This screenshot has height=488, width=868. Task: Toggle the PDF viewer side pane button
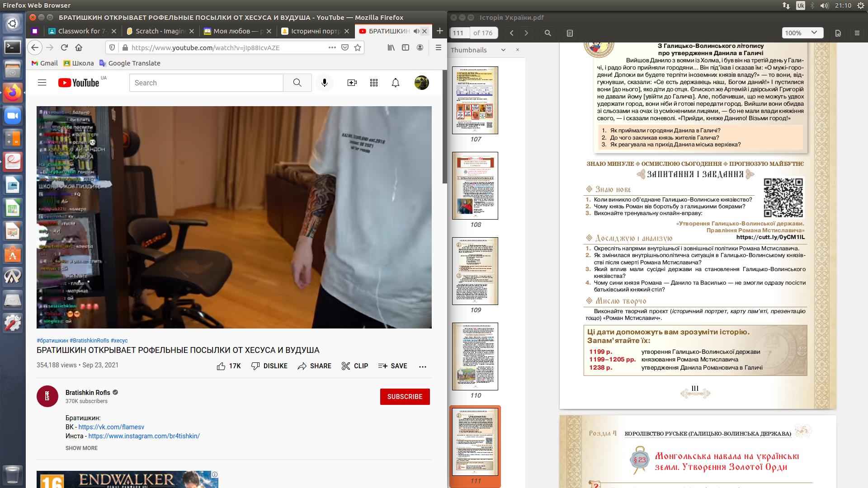pos(570,33)
